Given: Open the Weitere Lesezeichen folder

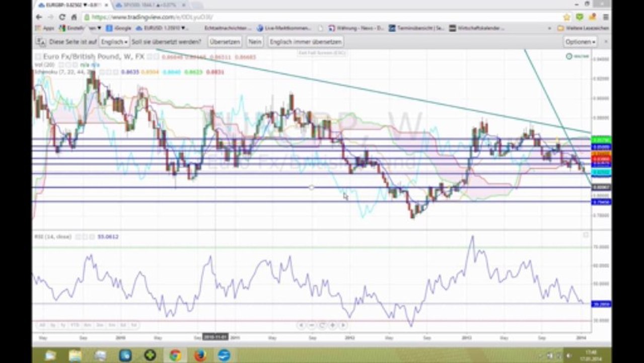Looking at the screenshot, I should tap(583, 28).
